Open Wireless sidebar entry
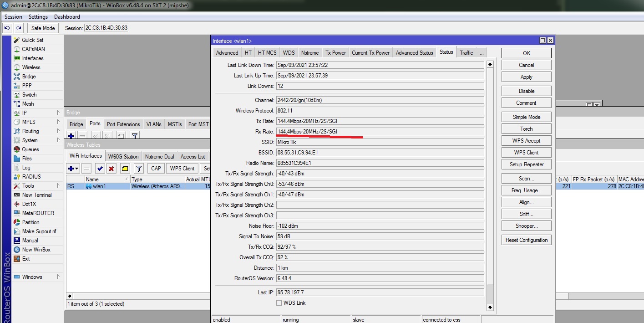Image resolution: width=644 pixels, height=323 pixels. pos(31,67)
